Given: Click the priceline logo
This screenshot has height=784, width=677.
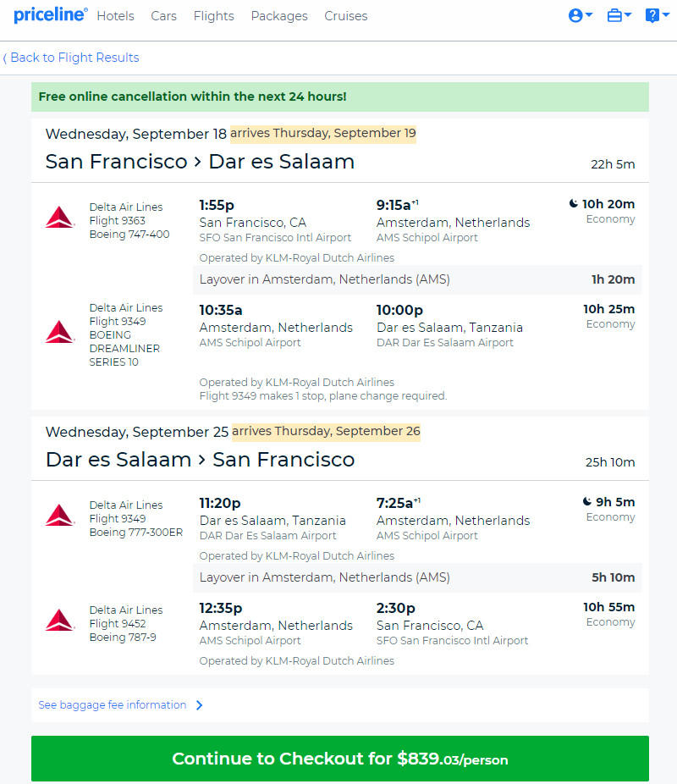Looking at the screenshot, I should tap(51, 15).
